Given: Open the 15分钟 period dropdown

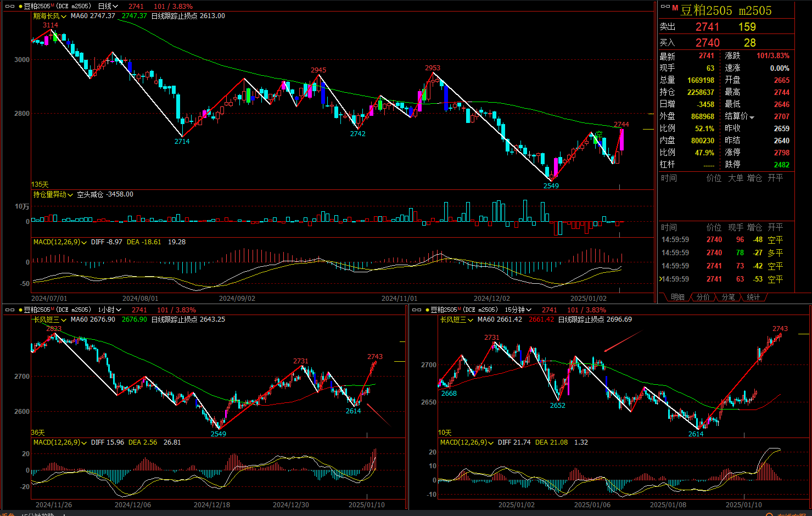Looking at the screenshot, I should click(x=518, y=310).
